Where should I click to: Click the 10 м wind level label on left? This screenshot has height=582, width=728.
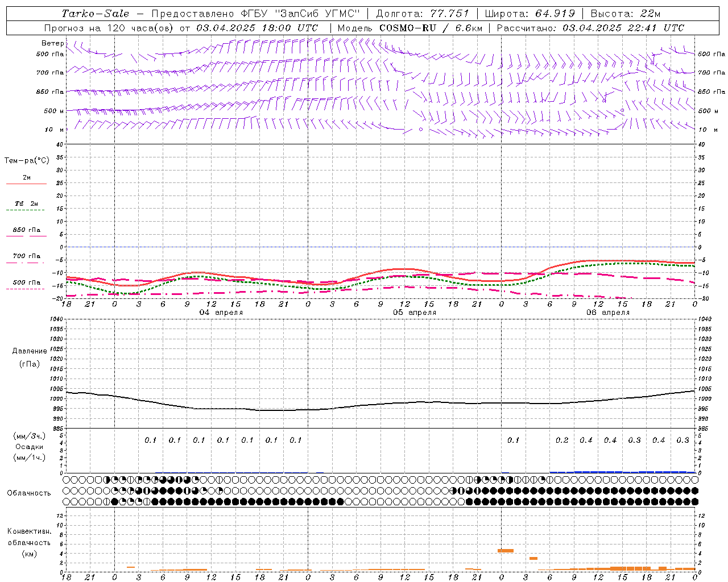click(55, 130)
